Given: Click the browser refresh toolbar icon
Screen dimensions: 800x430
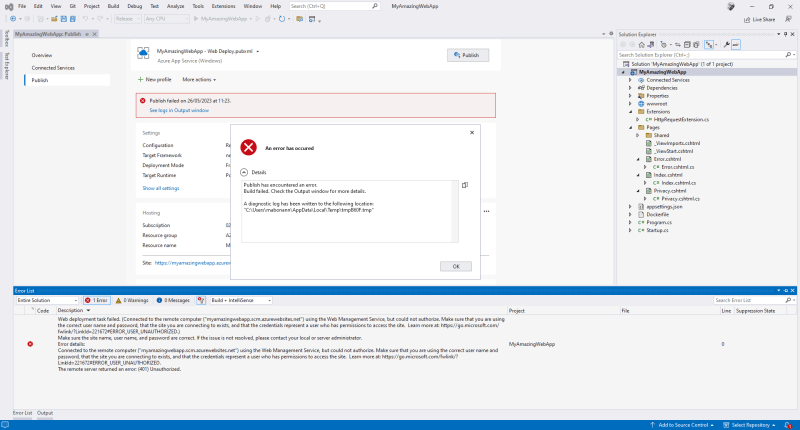Looking at the screenshot, I should (282, 19).
